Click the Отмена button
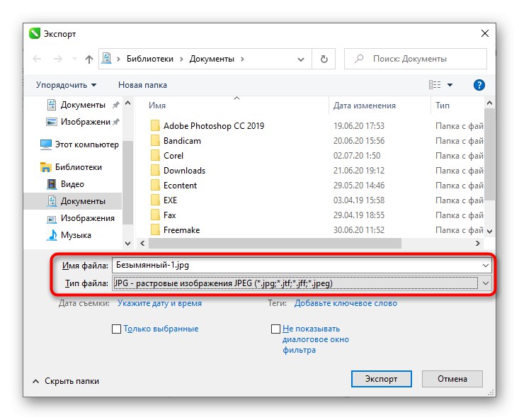Image resolution: width=519 pixels, height=420 pixels. point(452,379)
